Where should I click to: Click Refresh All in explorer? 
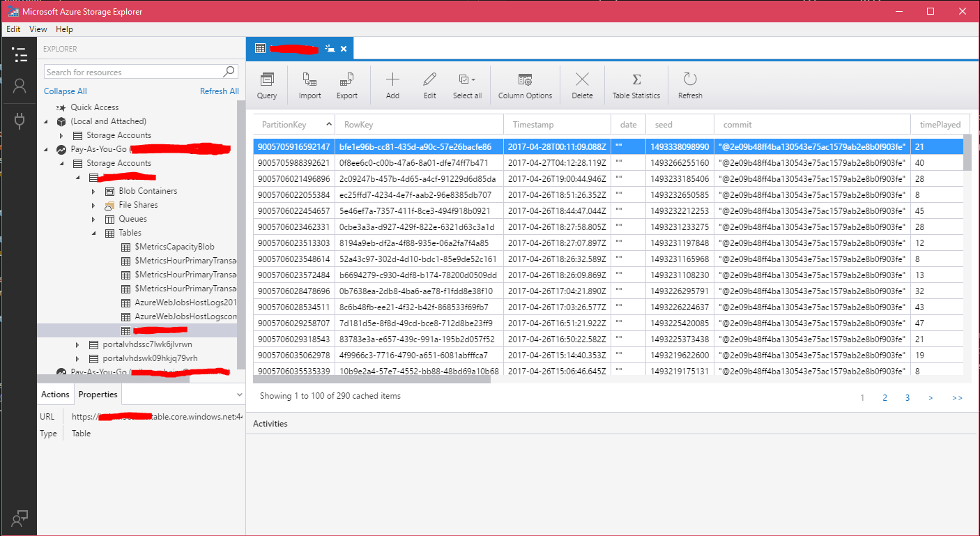219,91
